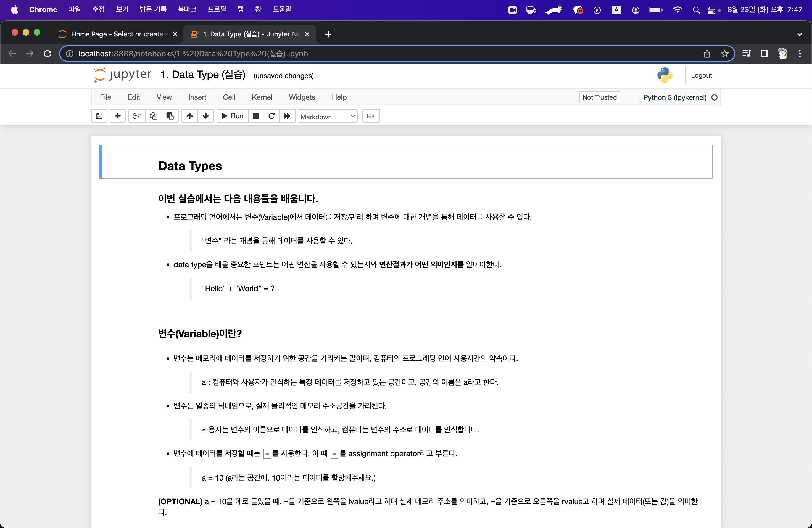This screenshot has width=812, height=528.
Task: Move selected cell up arrow
Action: click(190, 116)
